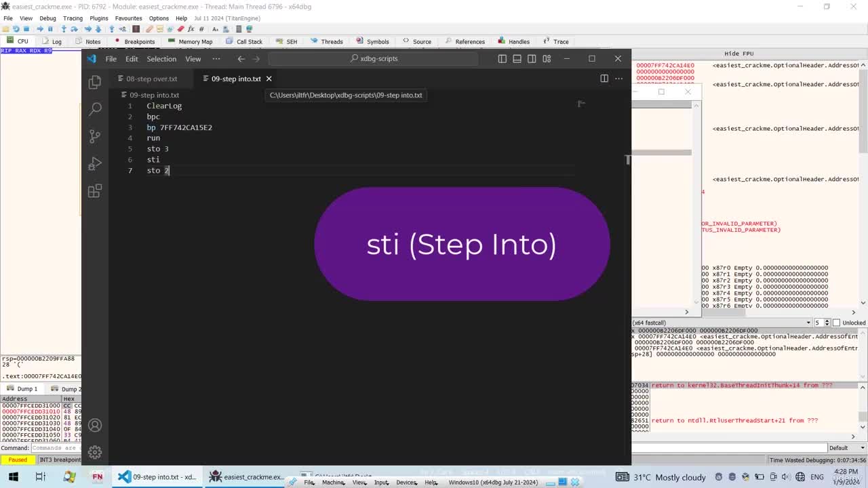Open the Extensions view in VS Code

(95, 191)
